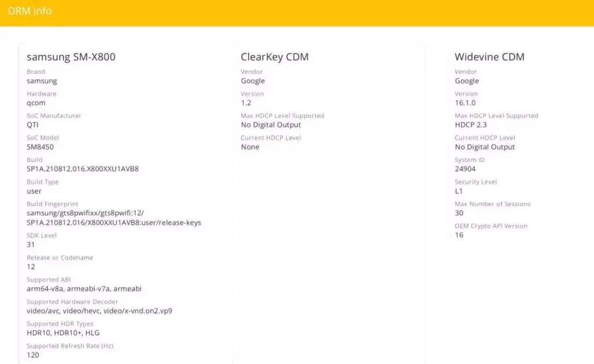The height and width of the screenshot is (364, 594).
Task: Click the Widevine Vendor value Google
Action: (x=467, y=81)
